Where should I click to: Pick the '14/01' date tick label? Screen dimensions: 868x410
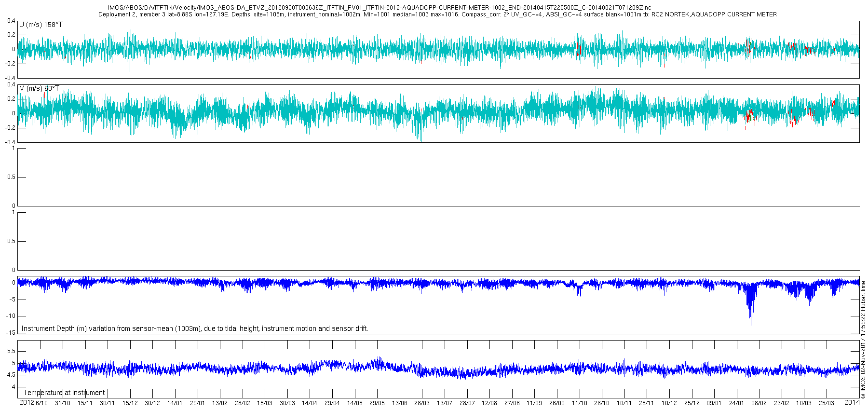(175, 403)
